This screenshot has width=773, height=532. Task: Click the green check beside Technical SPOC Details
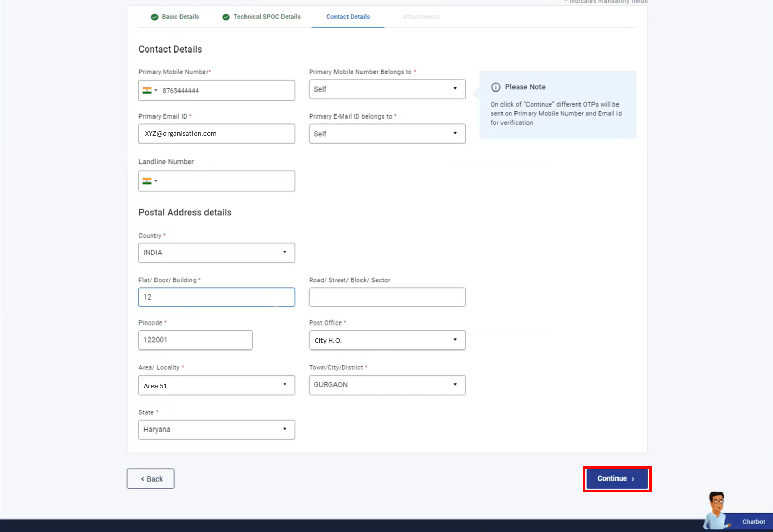(x=226, y=17)
